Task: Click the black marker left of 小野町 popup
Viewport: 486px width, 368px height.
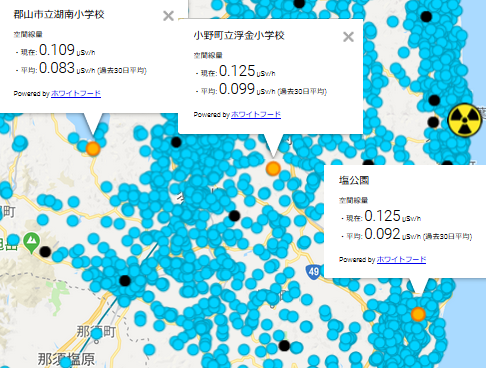Action: (x=176, y=142)
